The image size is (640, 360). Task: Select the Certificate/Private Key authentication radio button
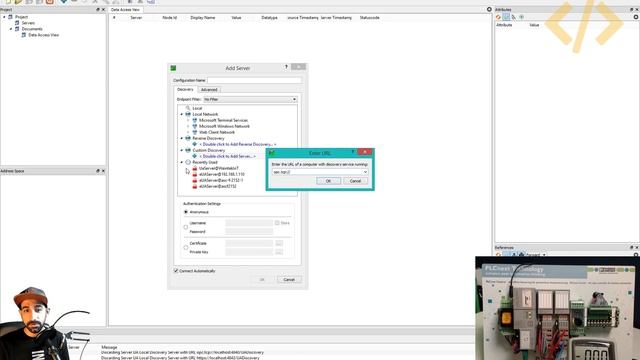click(x=186, y=247)
